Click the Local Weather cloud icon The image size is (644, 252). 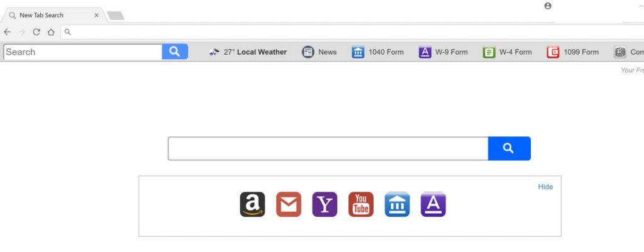(214, 52)
